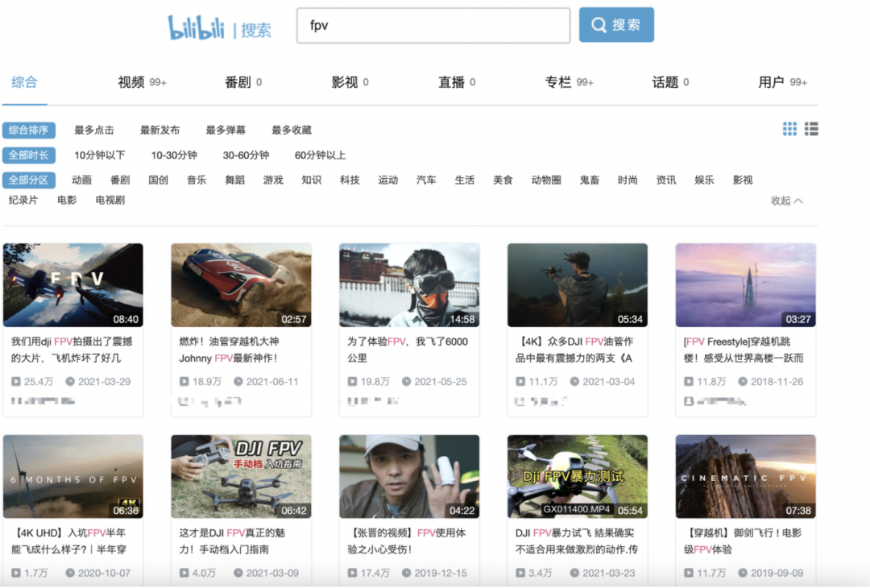Switch to list view layout
870x588 pixels.
810,128
